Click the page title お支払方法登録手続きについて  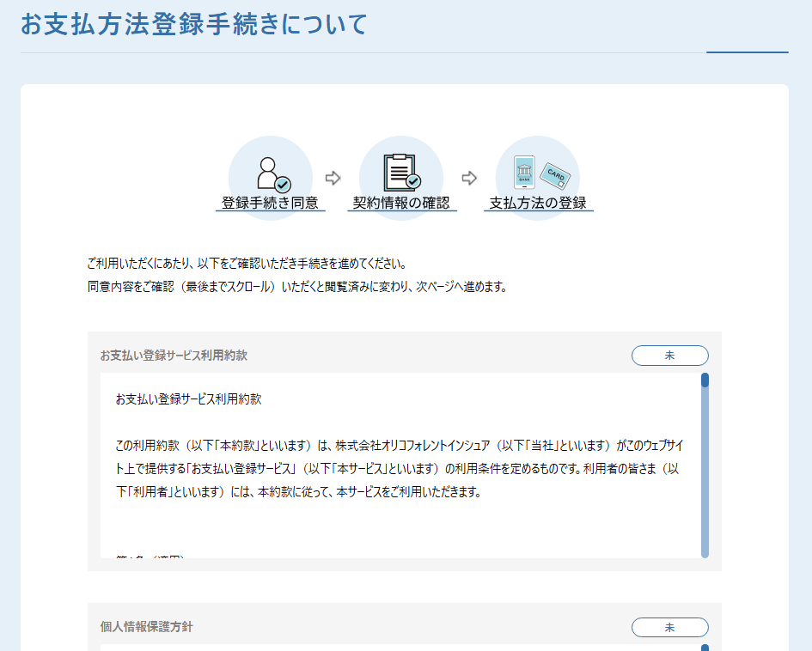[x=193, y=24]
